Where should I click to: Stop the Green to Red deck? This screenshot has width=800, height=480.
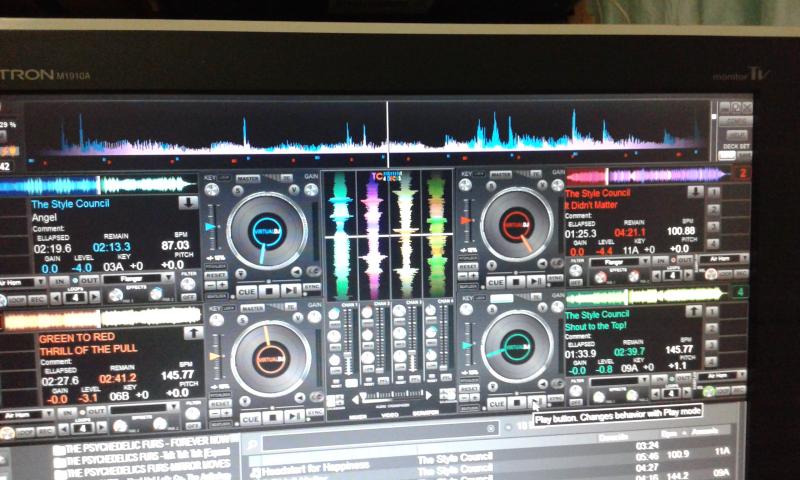tap(272, 417)
